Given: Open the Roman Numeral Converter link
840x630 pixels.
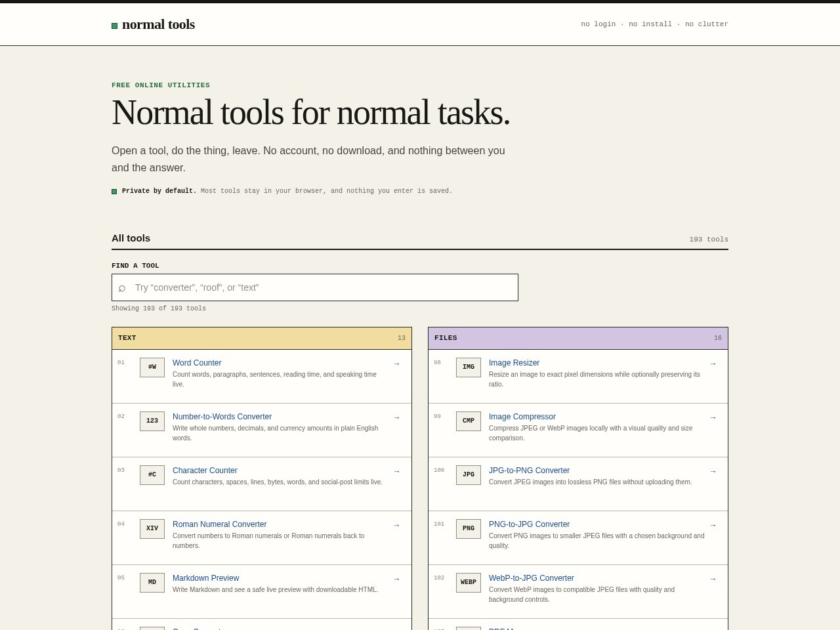Looking at the screenshot, I should [219, 524].
